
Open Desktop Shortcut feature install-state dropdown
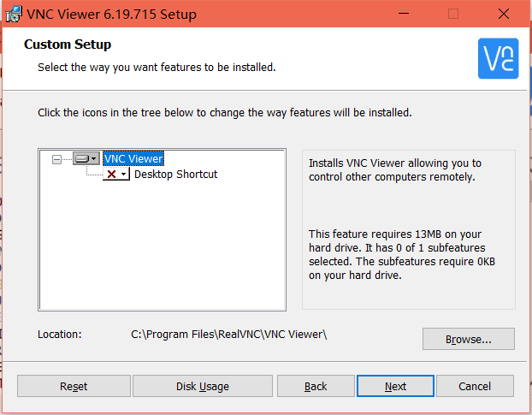(x=116, y=174)
